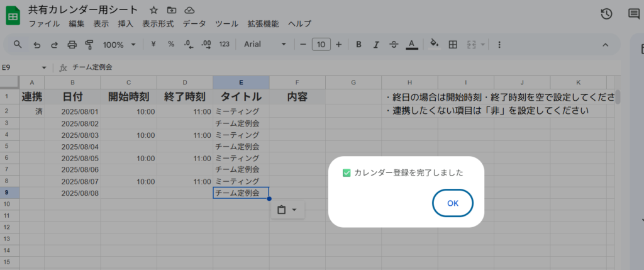Viewport: 644px width, 270px height.
Task: Open version history clock icon
Action: (607, 14)
